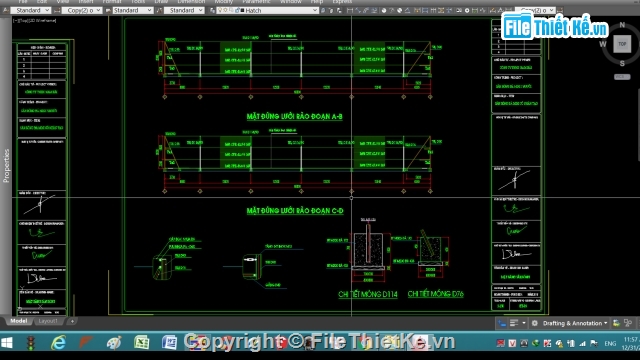Switch to the Layout1 tab
The width and height of the screenshot is (640, 360).
point(48,321)
